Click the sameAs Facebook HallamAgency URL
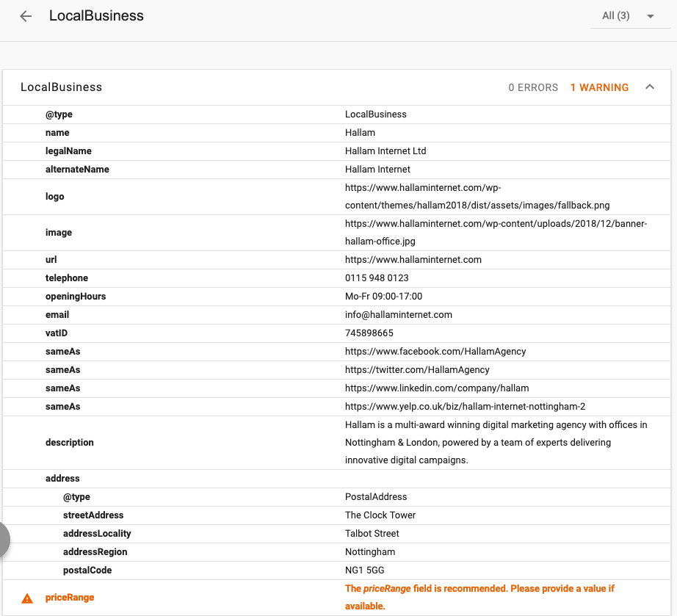This screenshot has height=616, width=677. click(435, 352)
